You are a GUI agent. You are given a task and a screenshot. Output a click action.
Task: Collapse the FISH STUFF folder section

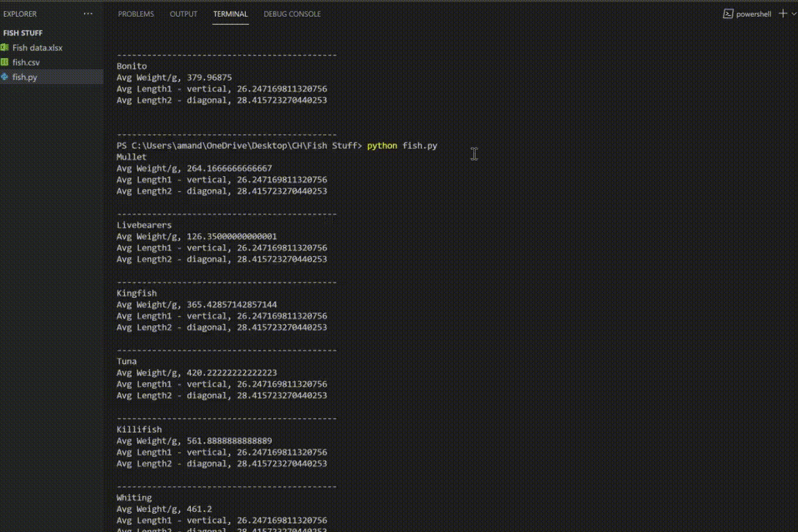coord(23,33)
